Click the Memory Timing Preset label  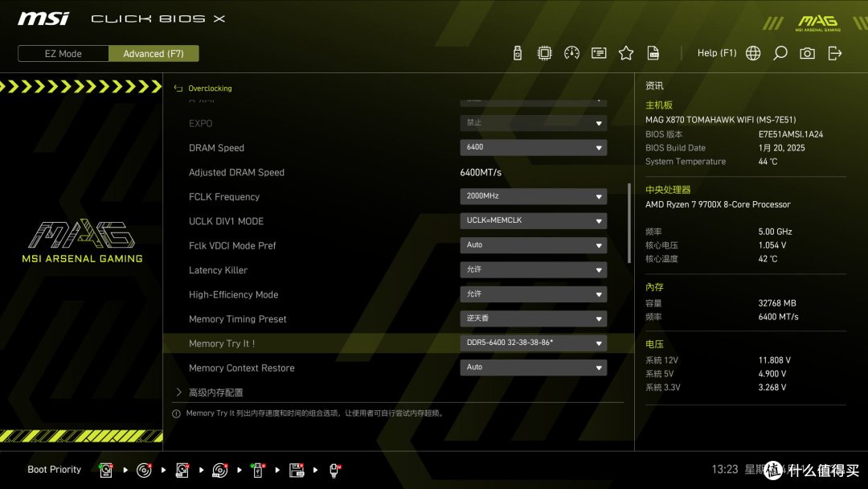237,319
